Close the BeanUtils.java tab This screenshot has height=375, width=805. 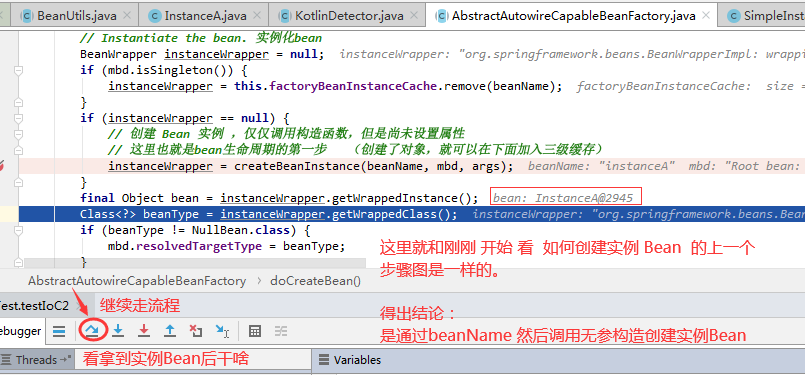point(127,16)
